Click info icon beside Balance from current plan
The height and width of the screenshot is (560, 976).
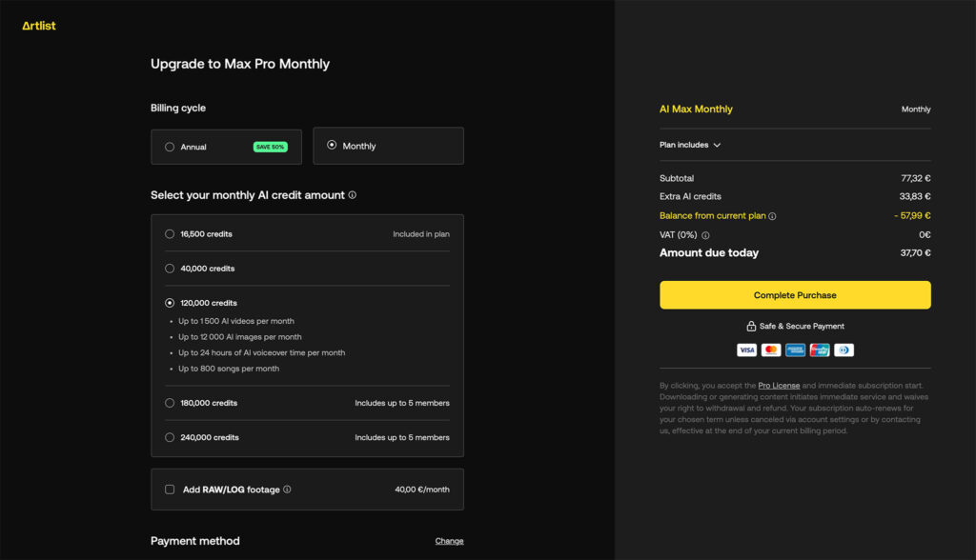(x=772, y=216)
